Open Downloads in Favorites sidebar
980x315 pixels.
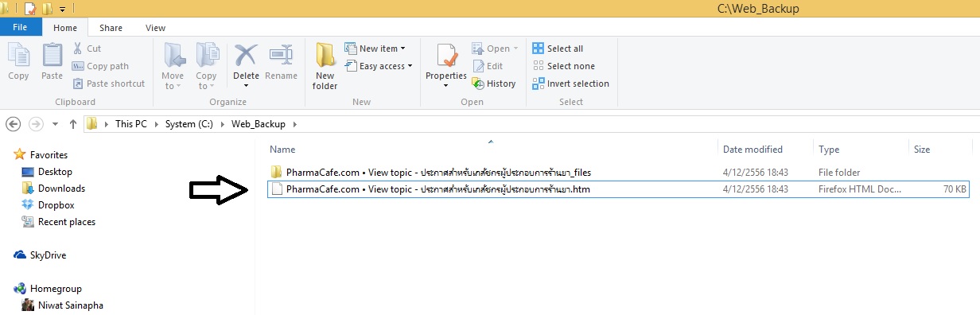[x=61, y=189]
